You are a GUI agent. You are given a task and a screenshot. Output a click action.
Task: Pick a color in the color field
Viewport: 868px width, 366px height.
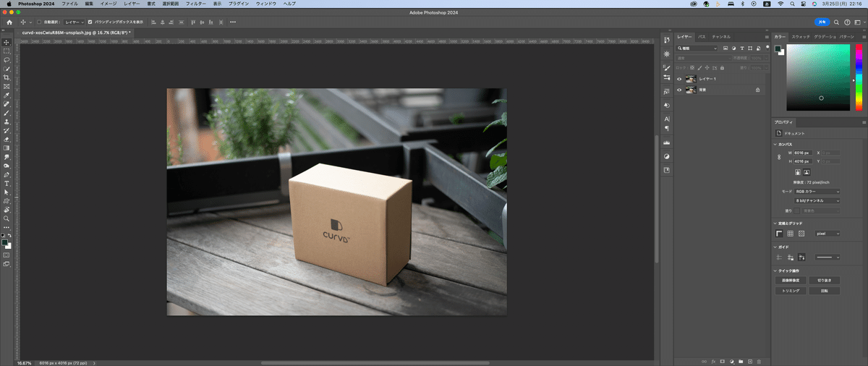tap(820, 77)
